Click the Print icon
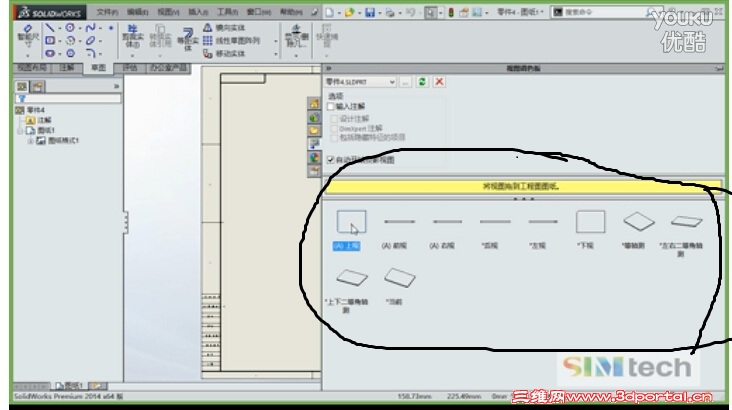The image size is (732, 410). click(x=390, y=13)
